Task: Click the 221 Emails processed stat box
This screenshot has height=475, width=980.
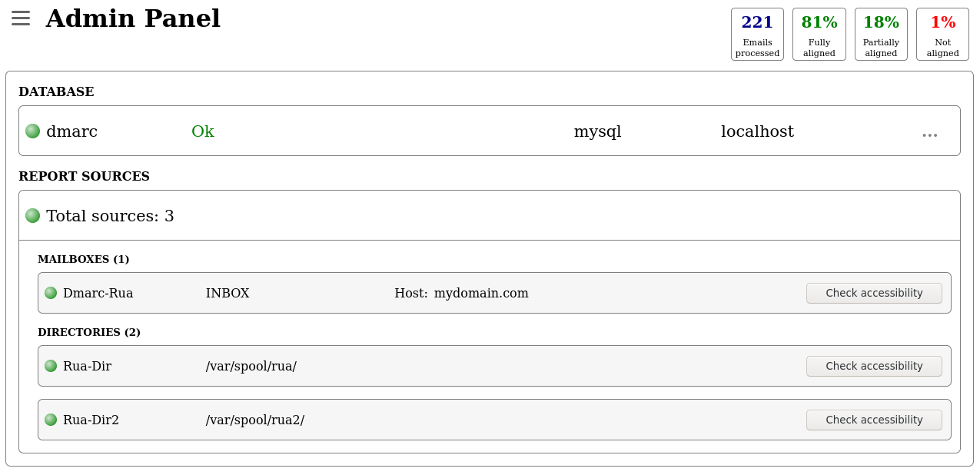Action: tap(757, 35)
